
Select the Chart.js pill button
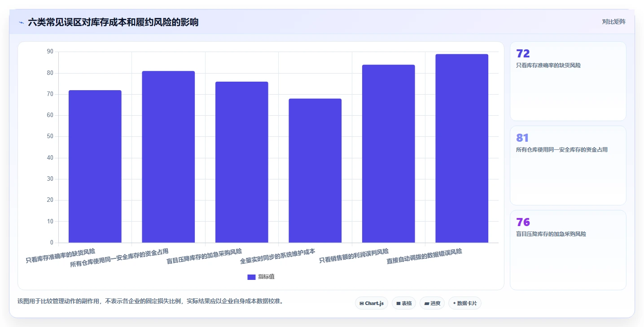coord(372,303)
